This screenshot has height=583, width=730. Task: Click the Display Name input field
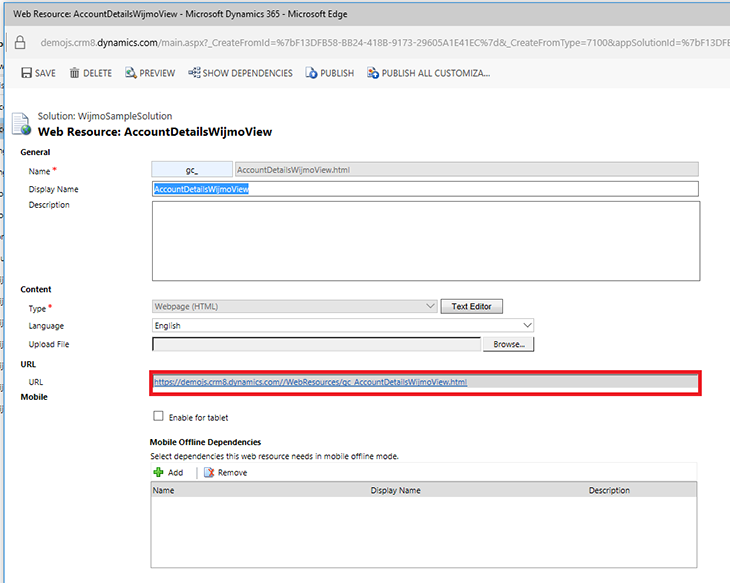click(x=425, y=189)
